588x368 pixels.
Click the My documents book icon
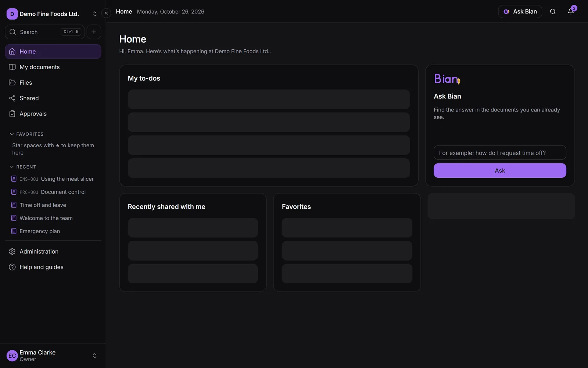pyautogui.click(x=12, y=67)
